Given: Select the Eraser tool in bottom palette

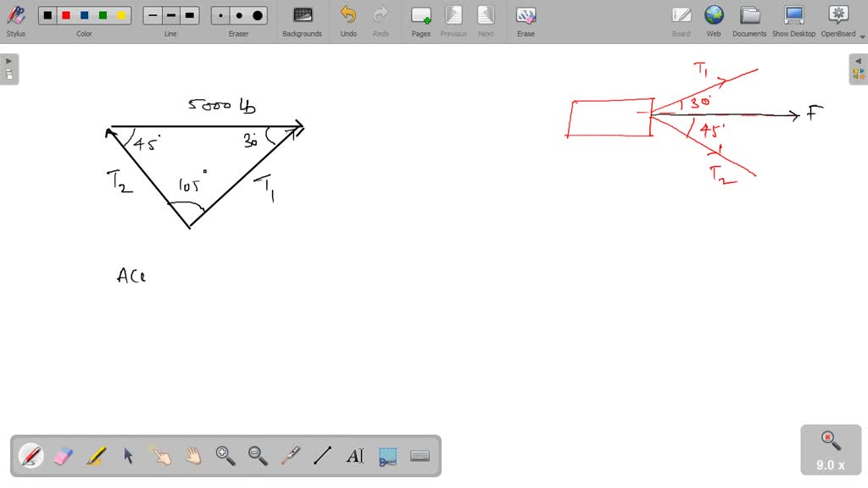Looking at the screenshot, I should pos(64,456).
